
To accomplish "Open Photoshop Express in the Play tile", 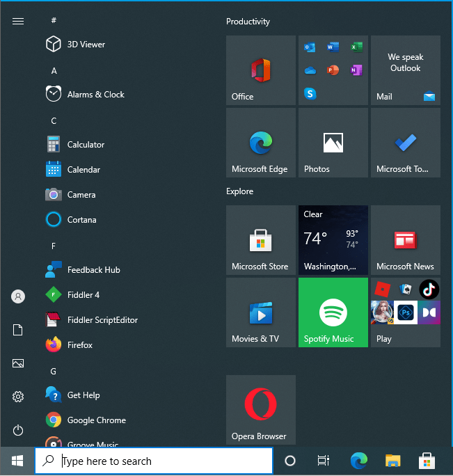I will click(406, 312).
